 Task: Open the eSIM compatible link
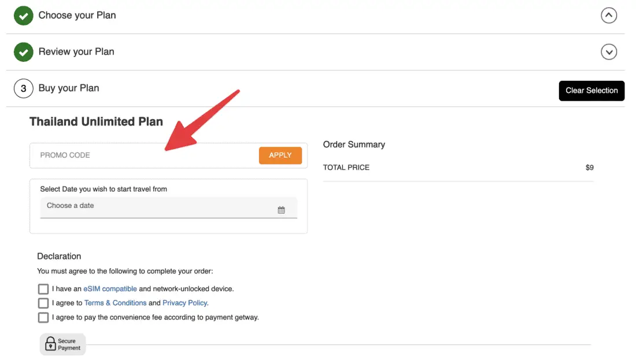[x=110, y=289]
